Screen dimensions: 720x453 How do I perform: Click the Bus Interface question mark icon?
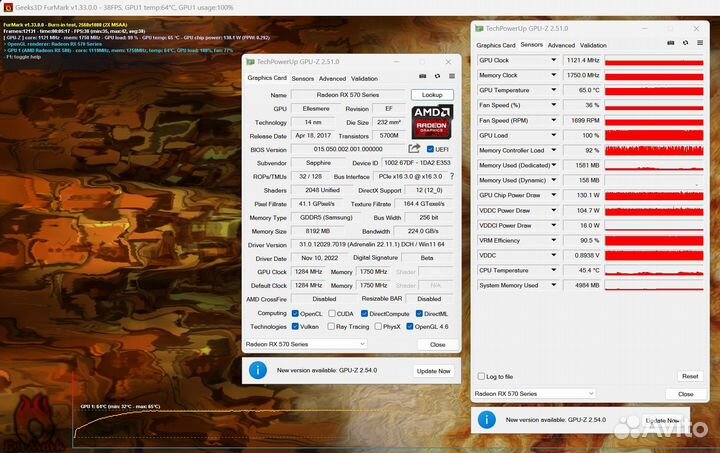(452, 176)
